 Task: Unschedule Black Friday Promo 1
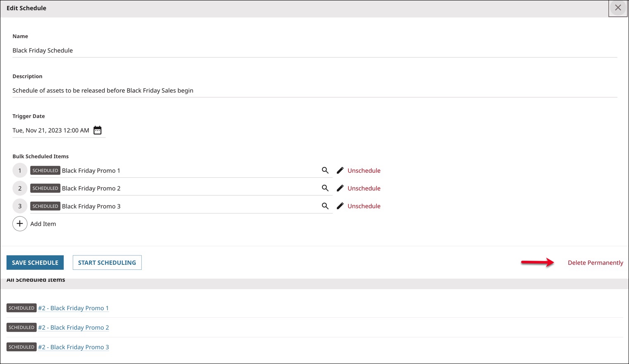pos(364,171)
